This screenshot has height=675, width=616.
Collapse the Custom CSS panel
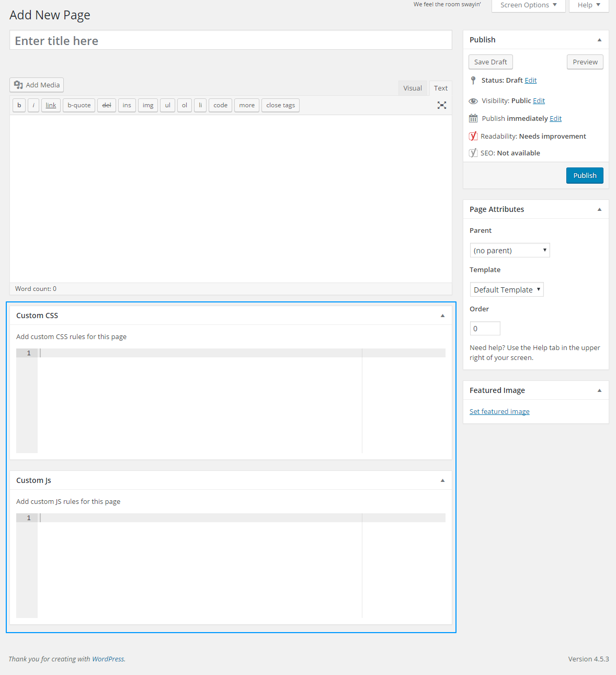pos(442,316)
